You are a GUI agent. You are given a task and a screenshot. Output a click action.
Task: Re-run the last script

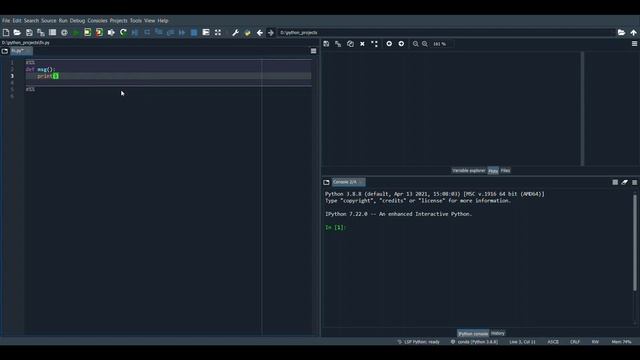(123, 33)
